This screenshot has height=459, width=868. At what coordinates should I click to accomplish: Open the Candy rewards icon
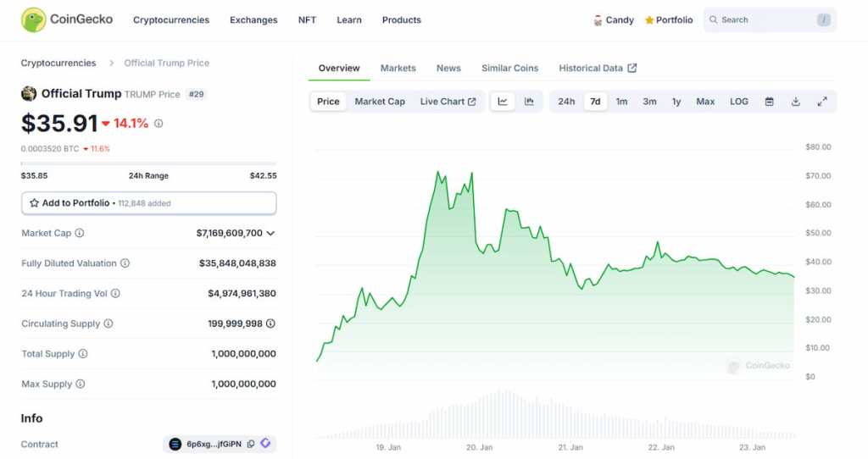[598, 20]
